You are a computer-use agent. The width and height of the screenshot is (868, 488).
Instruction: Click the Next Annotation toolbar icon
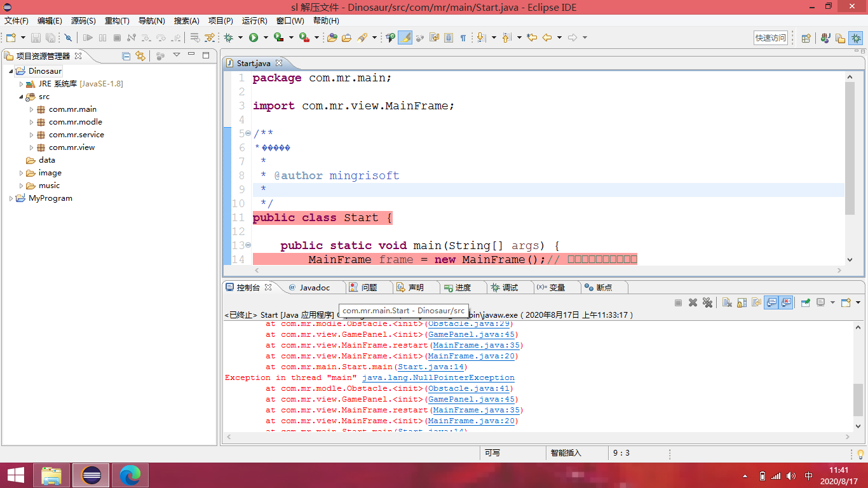point(482,37)
